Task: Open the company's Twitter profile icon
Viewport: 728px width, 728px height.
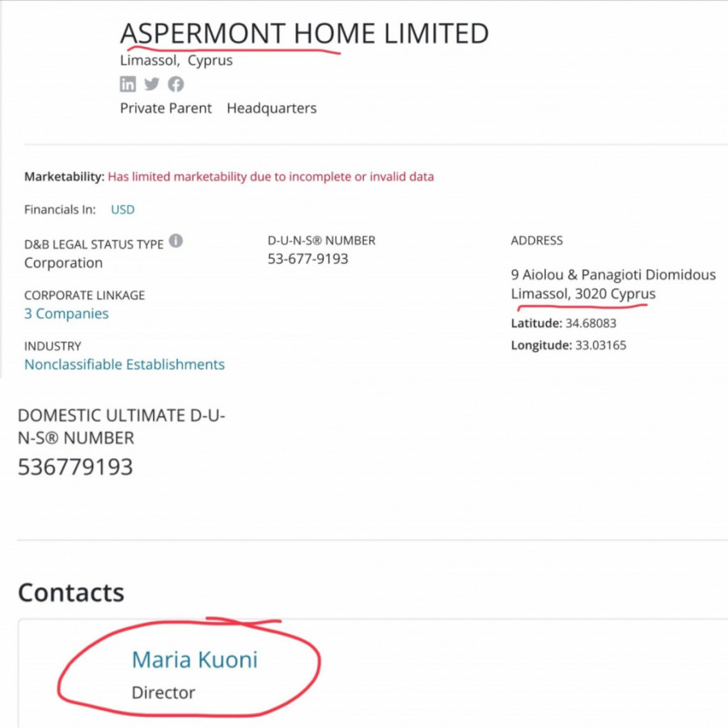Action: click(x=152, y=84)
